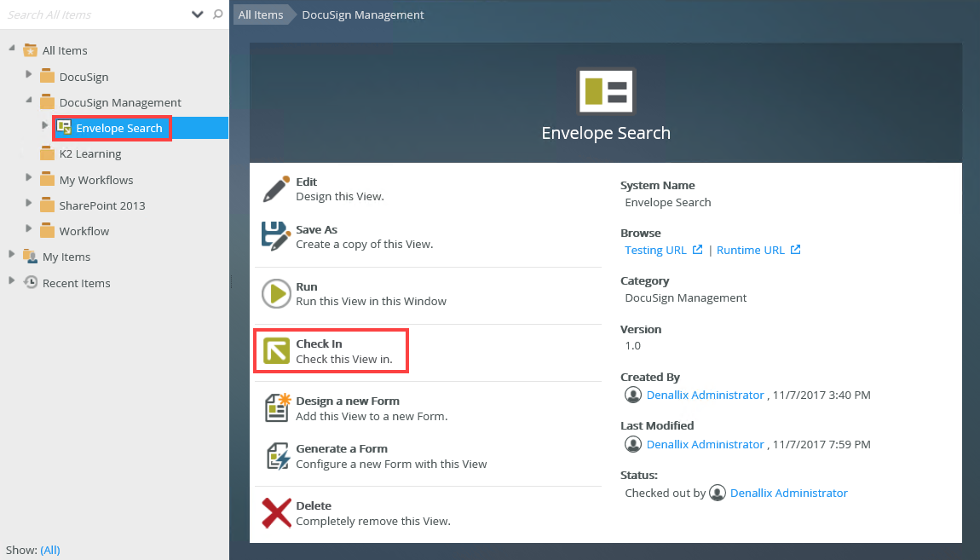Click the Show (All) filter link
This screenshot has width=980, height=560.
pyautogui.click(x=50, y=550)
